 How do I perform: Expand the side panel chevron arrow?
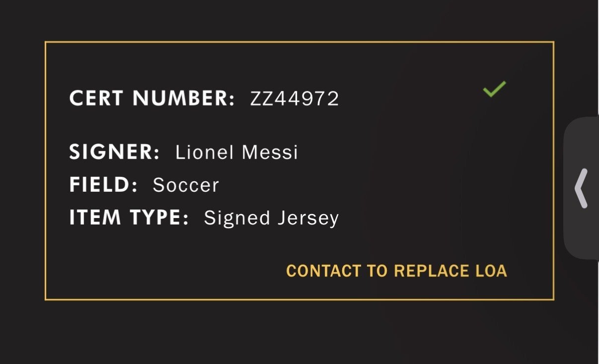pos(581,188)
